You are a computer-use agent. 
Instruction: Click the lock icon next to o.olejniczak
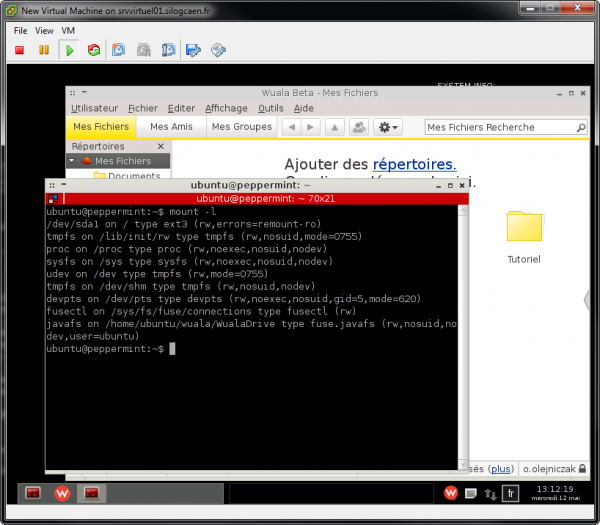coord(582,469)
